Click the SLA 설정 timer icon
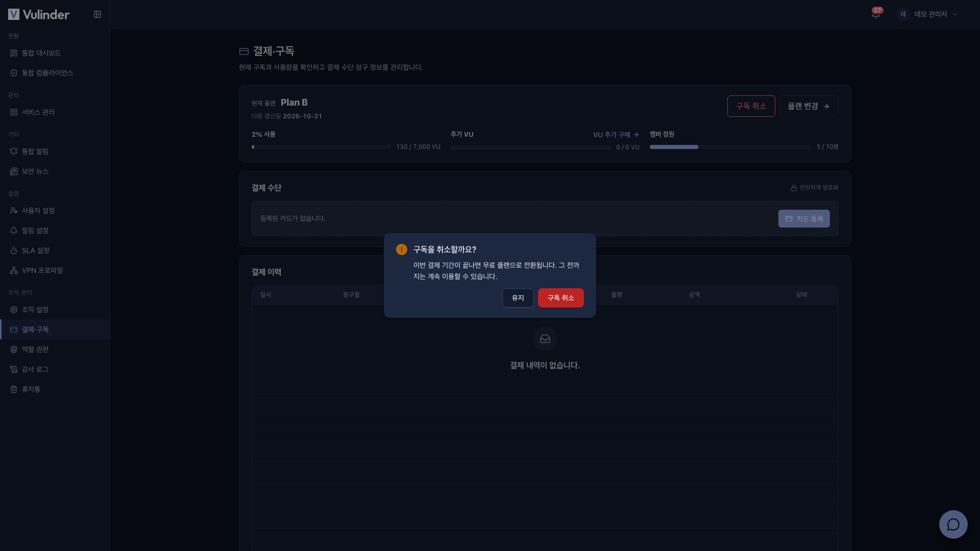Viewport: 980px width, 551px height. tap(14, 251)
